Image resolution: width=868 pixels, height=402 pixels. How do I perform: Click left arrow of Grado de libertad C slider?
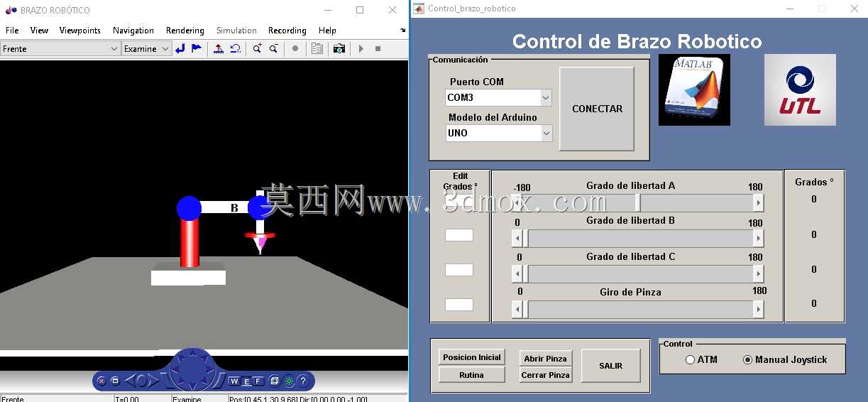517,273
